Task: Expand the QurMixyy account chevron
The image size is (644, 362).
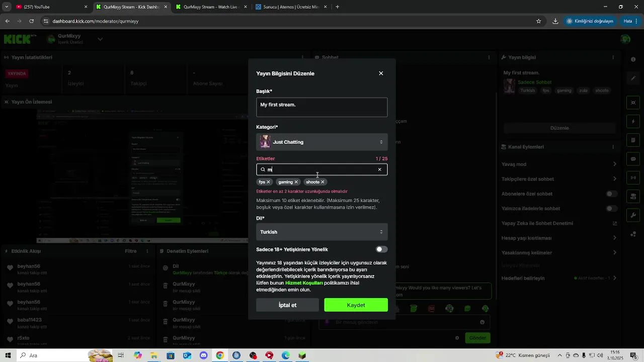Action: coord(100,39)
